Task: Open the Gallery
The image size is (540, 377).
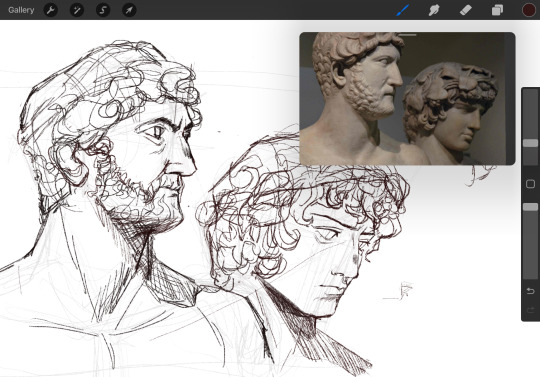Action: tap(21, 10)
